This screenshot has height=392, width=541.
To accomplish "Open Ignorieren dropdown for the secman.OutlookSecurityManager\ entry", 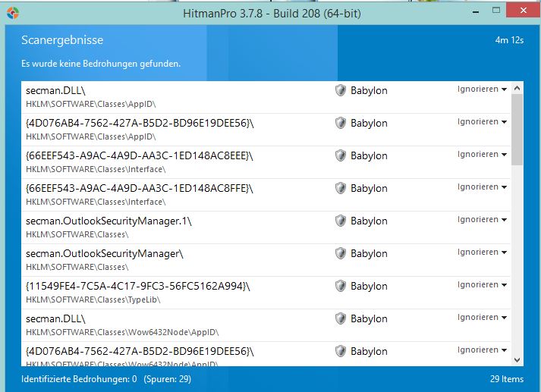I will click(x=482, y=252).
